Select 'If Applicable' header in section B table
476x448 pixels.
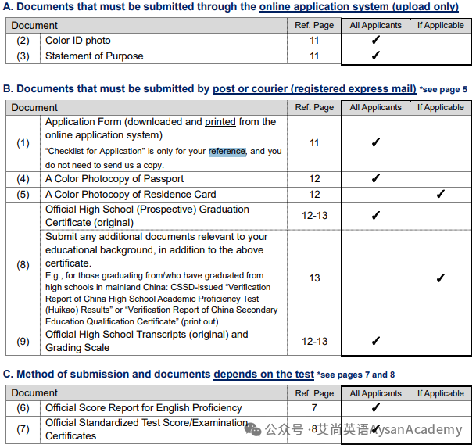pos(441,107)
